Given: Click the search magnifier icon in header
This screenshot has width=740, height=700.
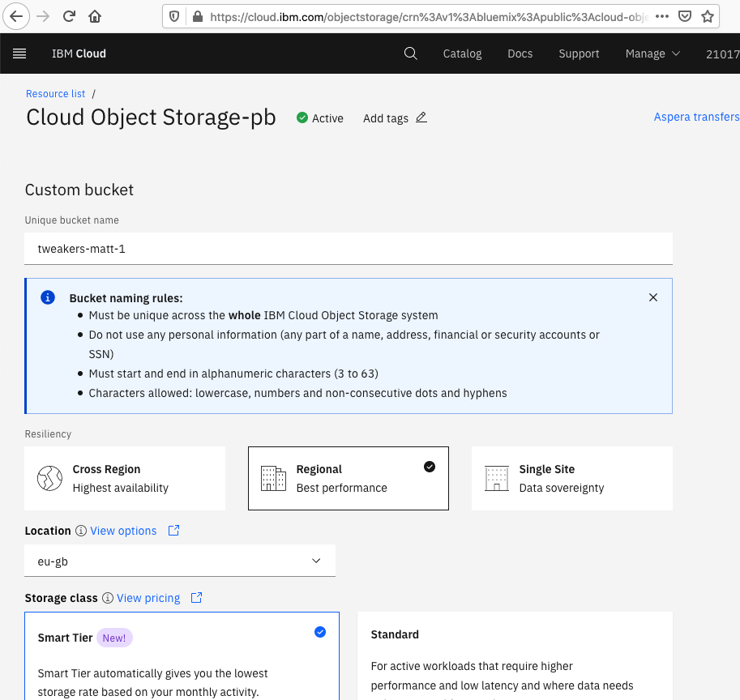Looking at the screenshot, I should point(411,53).
